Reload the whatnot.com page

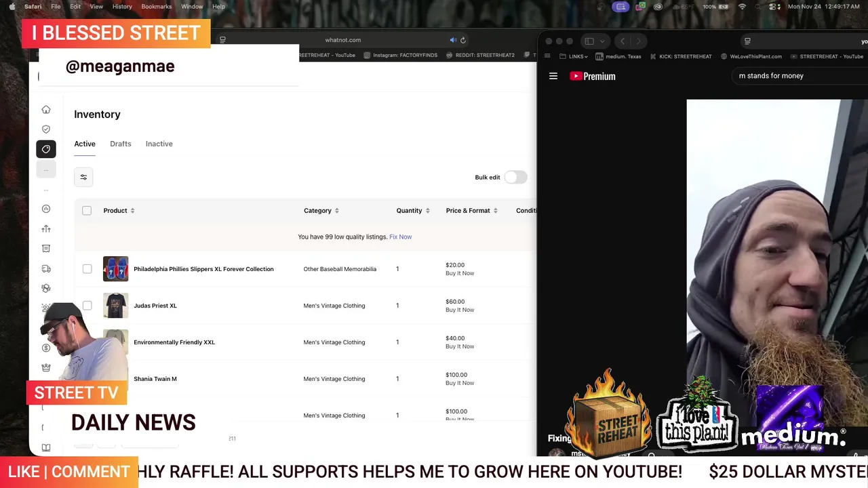point(463,40)
